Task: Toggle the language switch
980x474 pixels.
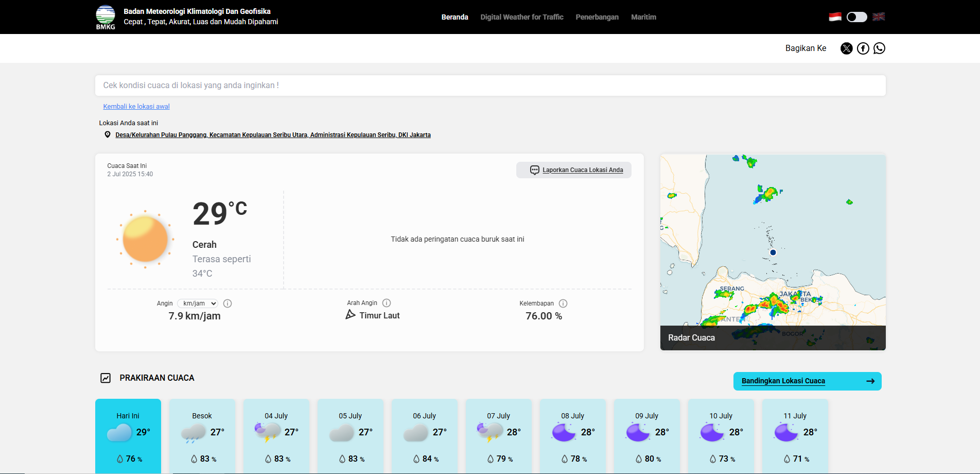Action: 856,17
